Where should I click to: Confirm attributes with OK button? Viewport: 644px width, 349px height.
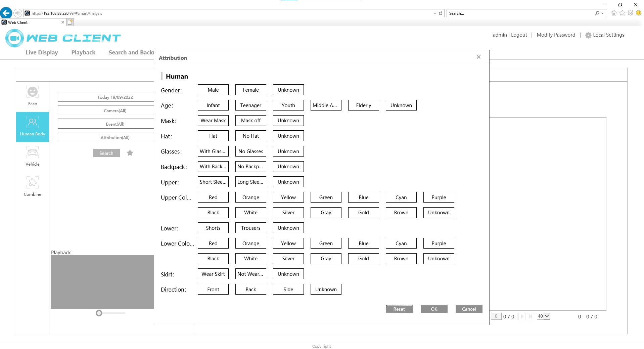click(x=434, y=309)
